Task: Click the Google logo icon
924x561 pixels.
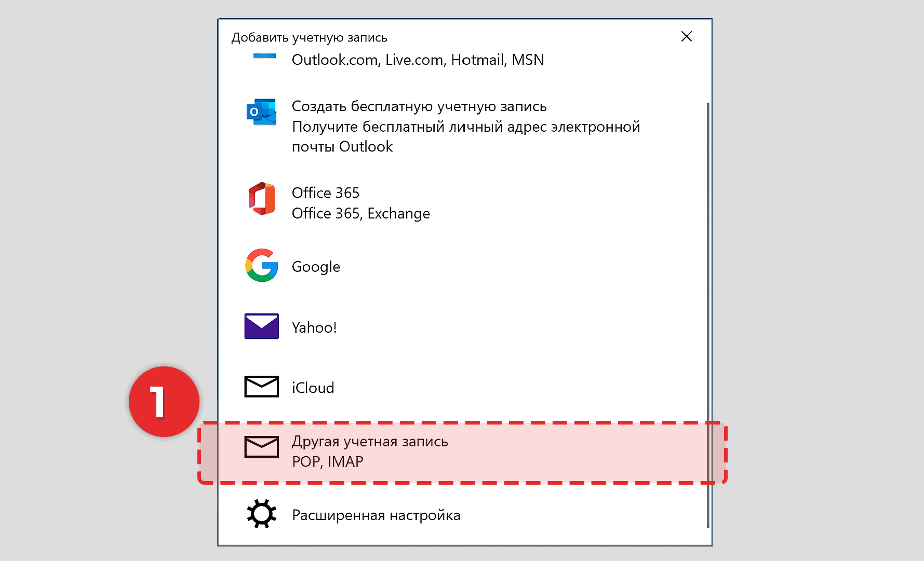Action: pos(261,265)
